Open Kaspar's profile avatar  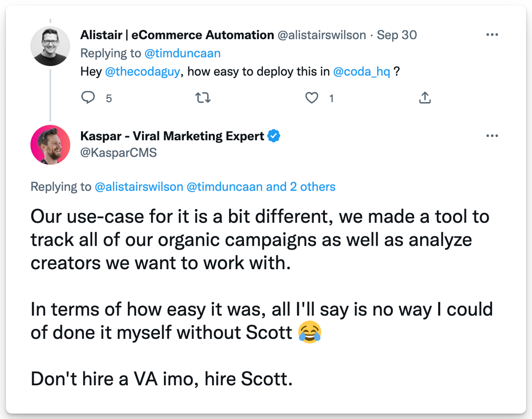coord(51,145)
